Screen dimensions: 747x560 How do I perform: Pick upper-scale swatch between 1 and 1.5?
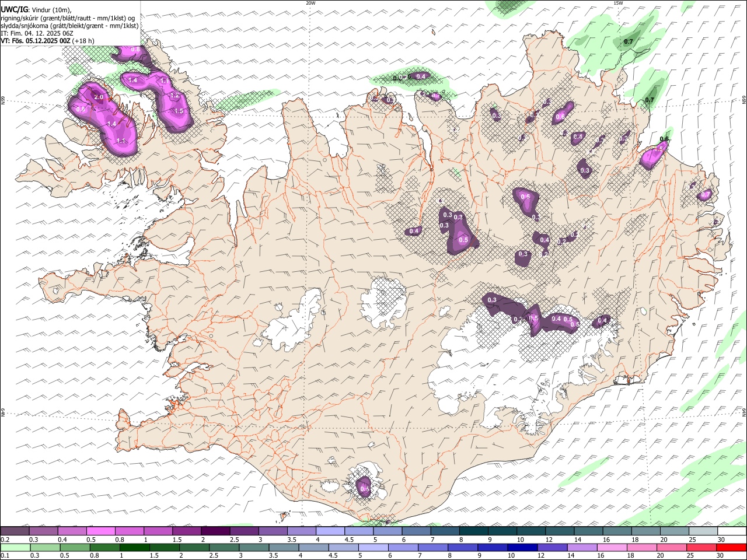click(x=158, y=531)
